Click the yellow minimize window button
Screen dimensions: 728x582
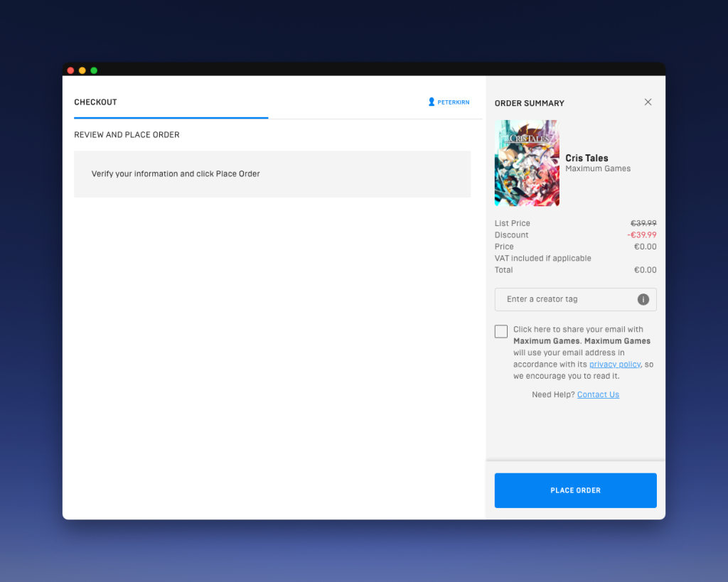[82, 70]
